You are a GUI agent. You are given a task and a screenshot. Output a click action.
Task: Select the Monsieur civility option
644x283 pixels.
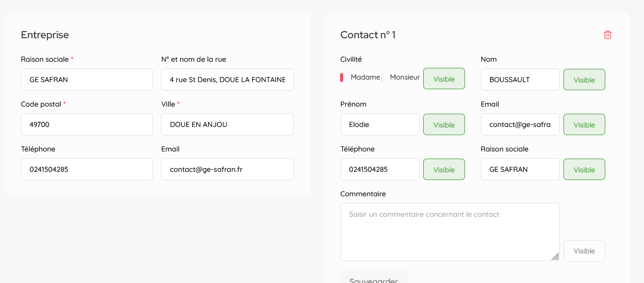[404, 78]
